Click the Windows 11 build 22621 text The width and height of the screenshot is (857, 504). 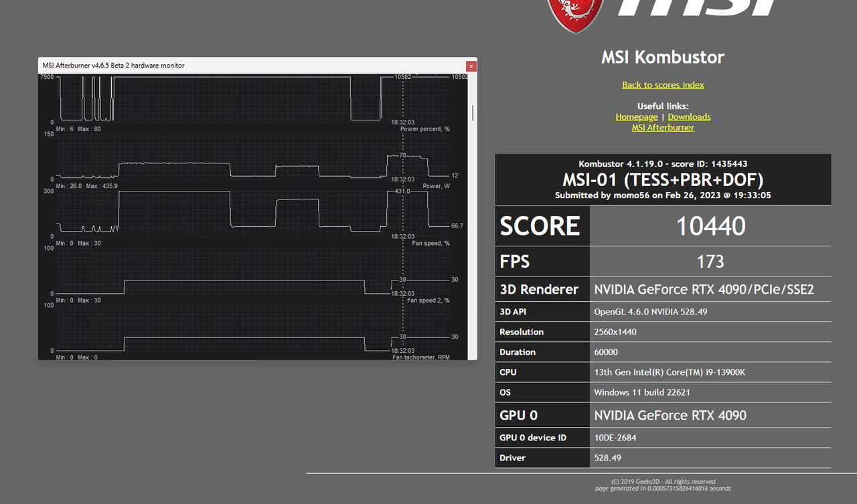point(641,392)
